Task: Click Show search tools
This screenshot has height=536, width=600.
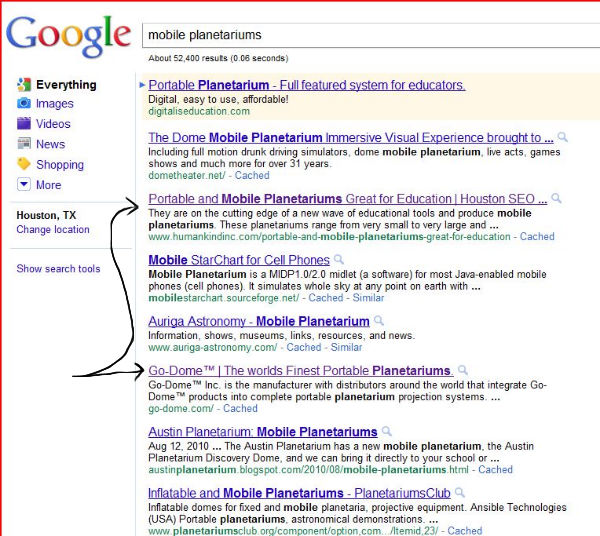Action: [x=58, y=269]
